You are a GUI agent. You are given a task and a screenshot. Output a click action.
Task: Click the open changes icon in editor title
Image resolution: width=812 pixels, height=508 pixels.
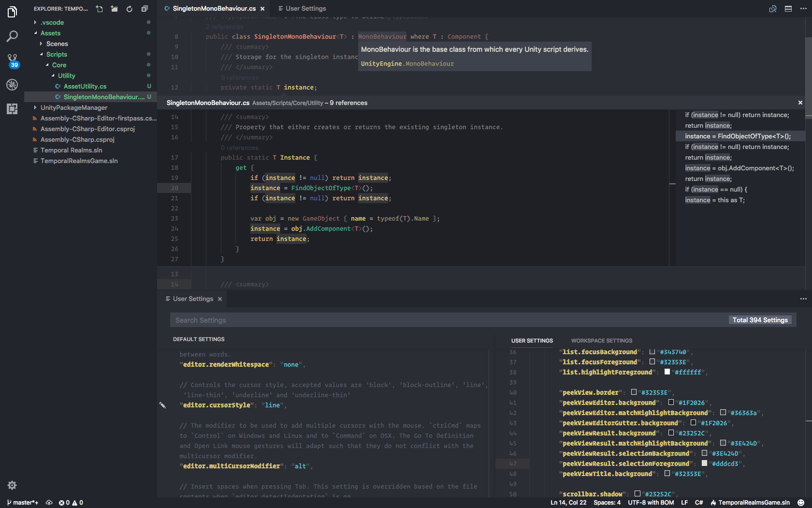773,9
